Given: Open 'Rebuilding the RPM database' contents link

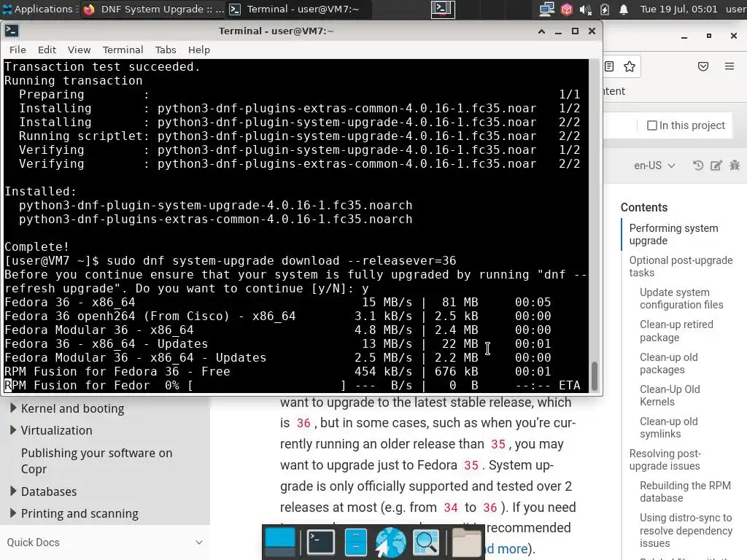Looking at the screenshot, I should pyautogui.click(x=684, y=491).
